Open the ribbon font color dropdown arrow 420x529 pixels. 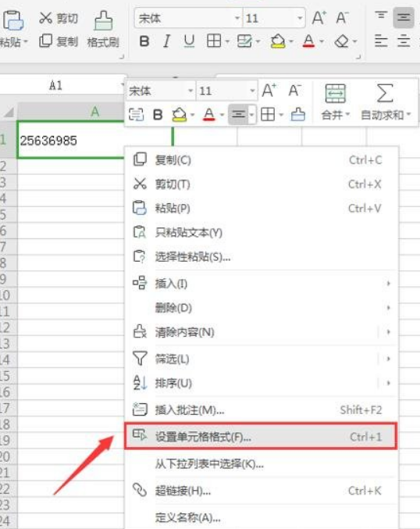coord(322,41)
